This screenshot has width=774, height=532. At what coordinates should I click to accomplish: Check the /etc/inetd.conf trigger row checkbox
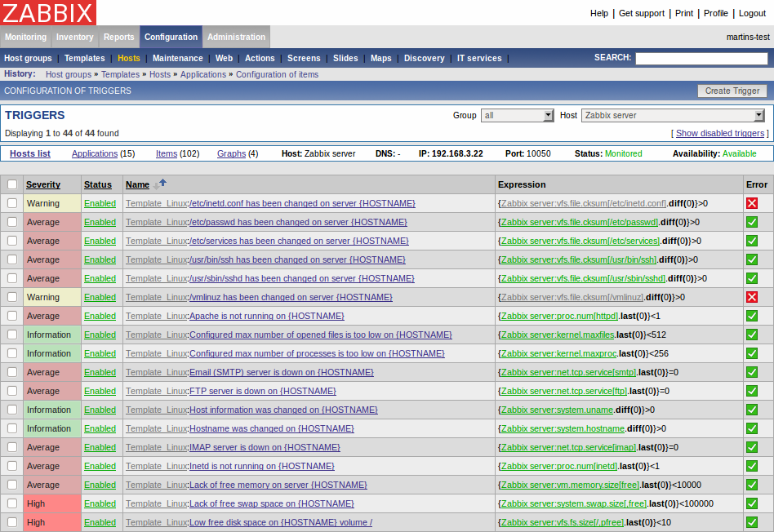click(12, 203)
